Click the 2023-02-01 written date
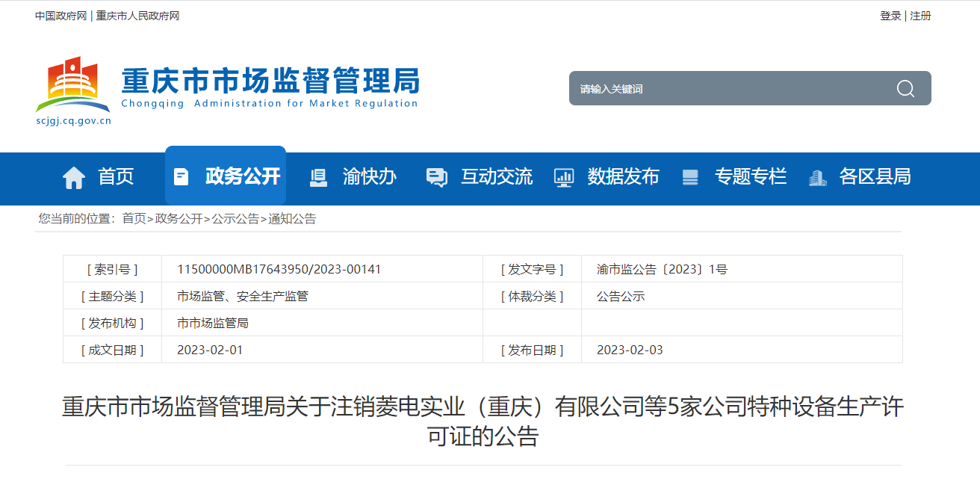The width and height of the screenshot is (980, 479). pos(210,350)
